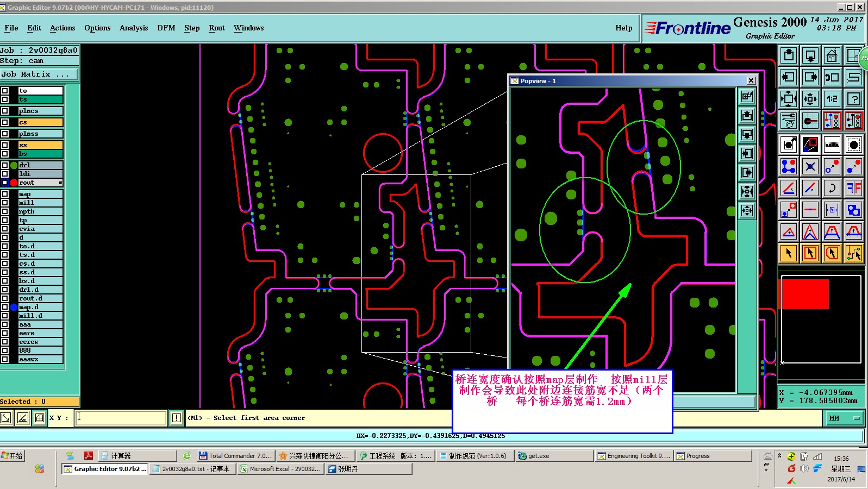The width and height of the screenshot is (868, 489).
Task: Toggle the 'map.d' layer checkbox
Action: 5,307
